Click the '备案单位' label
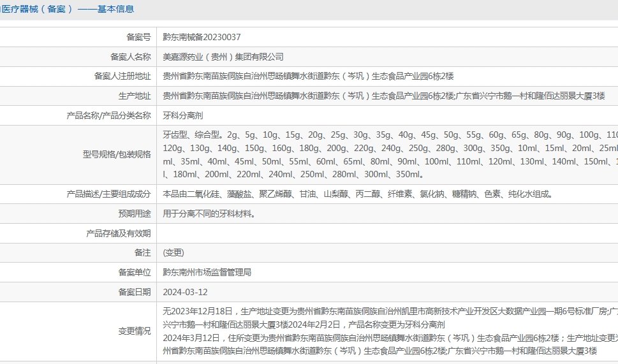 135,272
